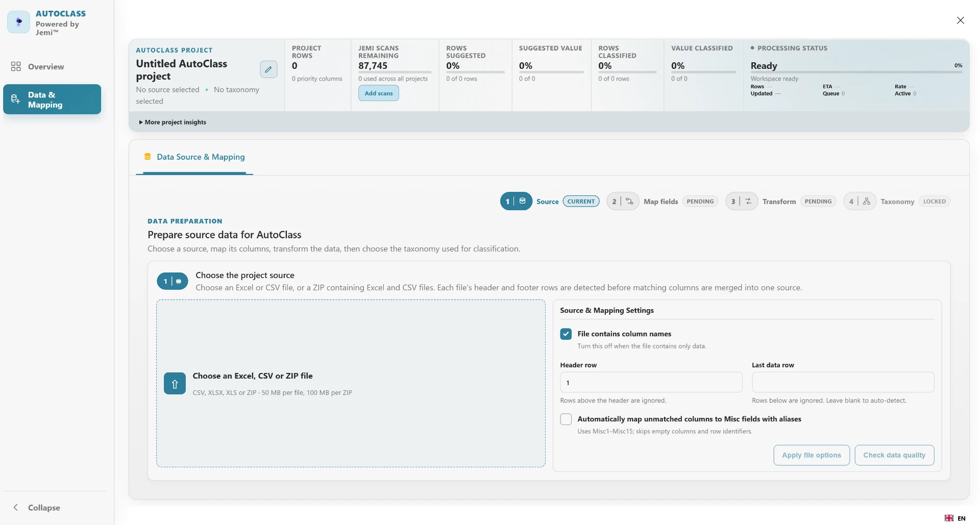980x525 pixels.
Task: Click the database icon in Data Source tab
Action: point(148,157)
